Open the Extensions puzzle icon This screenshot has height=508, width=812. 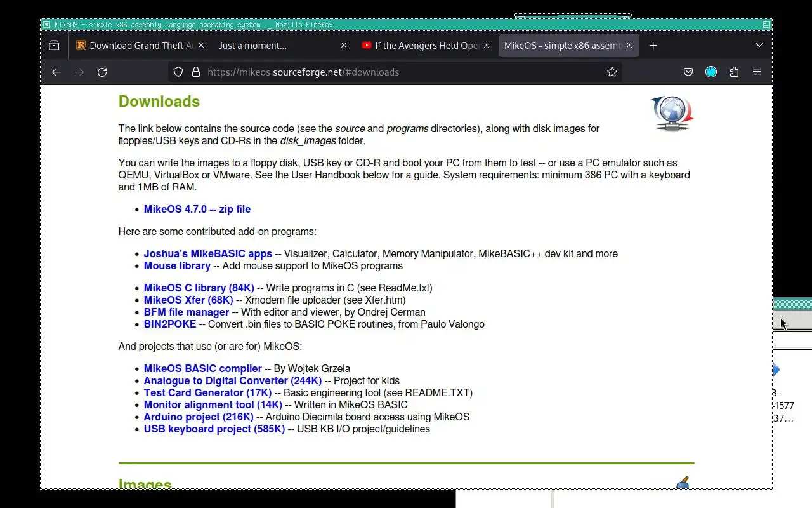(734, 72)
